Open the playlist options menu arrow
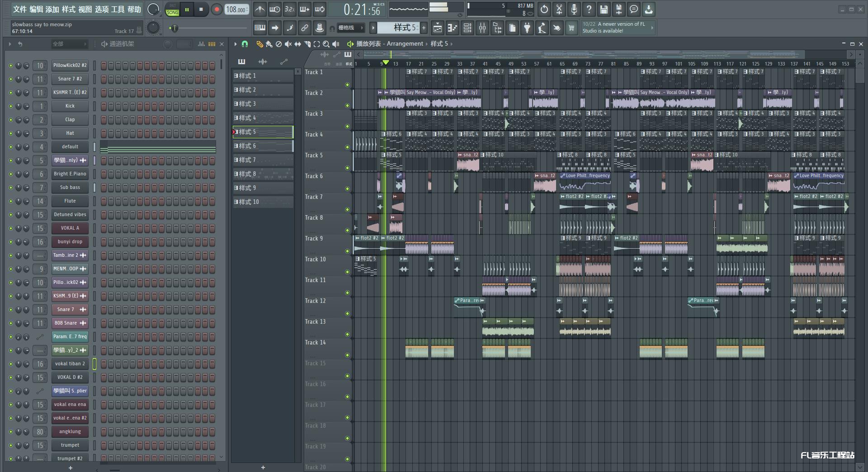 (x=235, y=44)
